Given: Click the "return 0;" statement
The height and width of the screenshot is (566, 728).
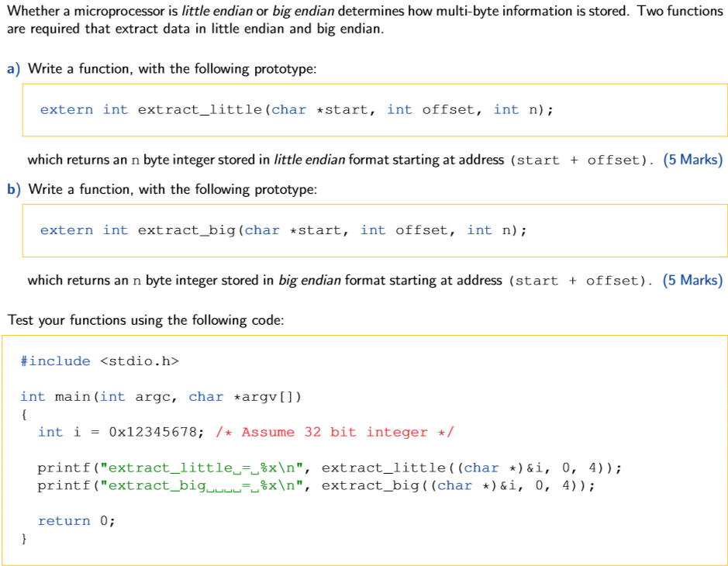Looking at the screenshot, I should click(x=77, y=521).
